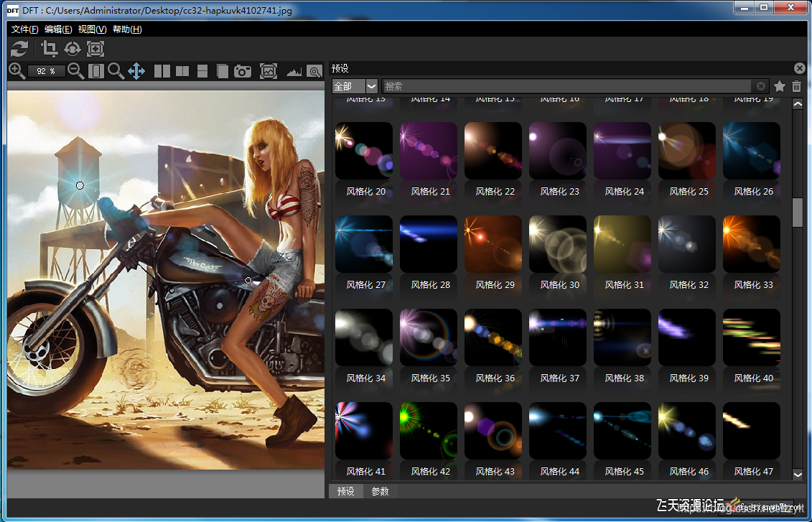The width and height of the screenshot is (812, 522).
Task: Click the A/B comparison pages icon
Action: pos(222,71)
